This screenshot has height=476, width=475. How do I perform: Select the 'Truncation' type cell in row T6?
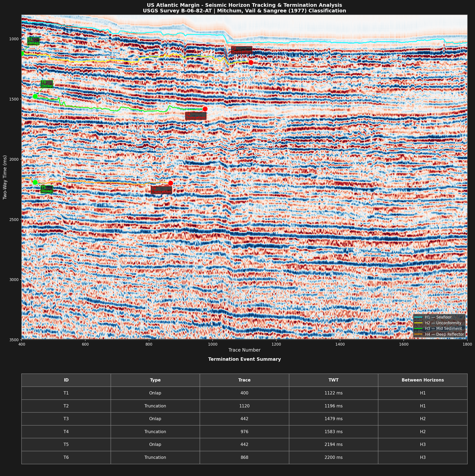tap(155, 457)
